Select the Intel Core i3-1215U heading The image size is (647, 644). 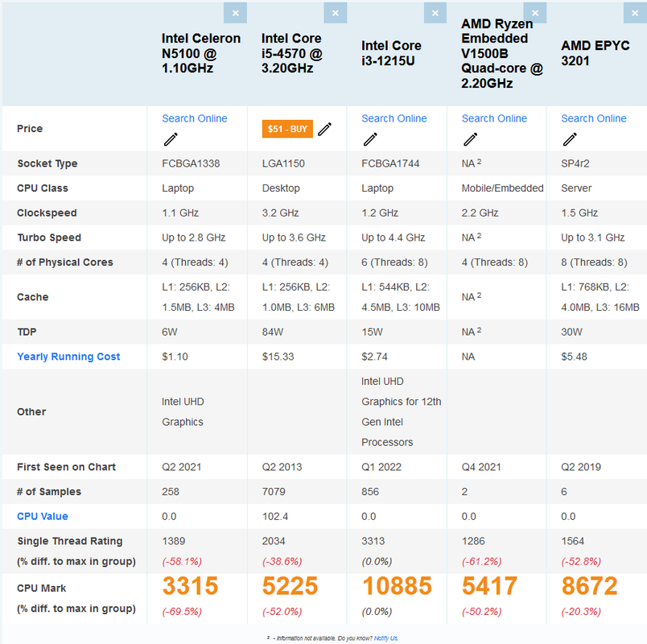[x=391, y=53]
